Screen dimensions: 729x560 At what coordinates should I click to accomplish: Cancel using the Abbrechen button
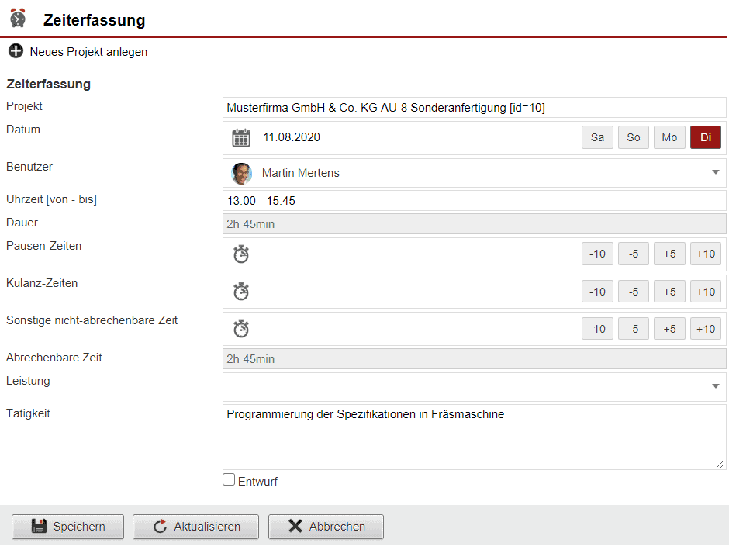[326, 526]
